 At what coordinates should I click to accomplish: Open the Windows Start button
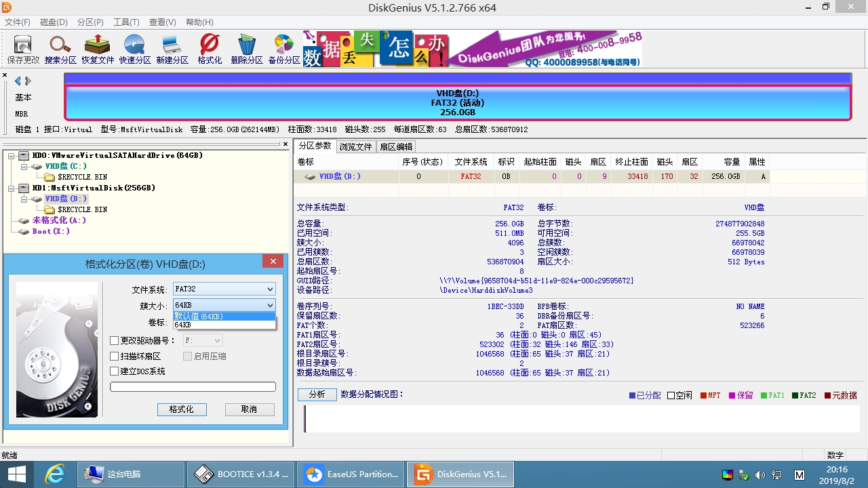coord(16,474)
